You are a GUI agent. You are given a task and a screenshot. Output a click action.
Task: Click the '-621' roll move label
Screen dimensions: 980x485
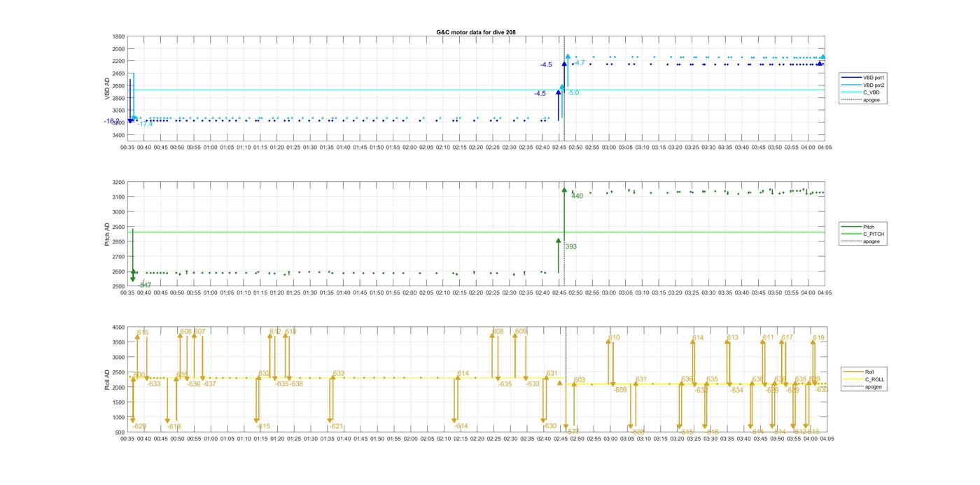(x=336, y=426)
